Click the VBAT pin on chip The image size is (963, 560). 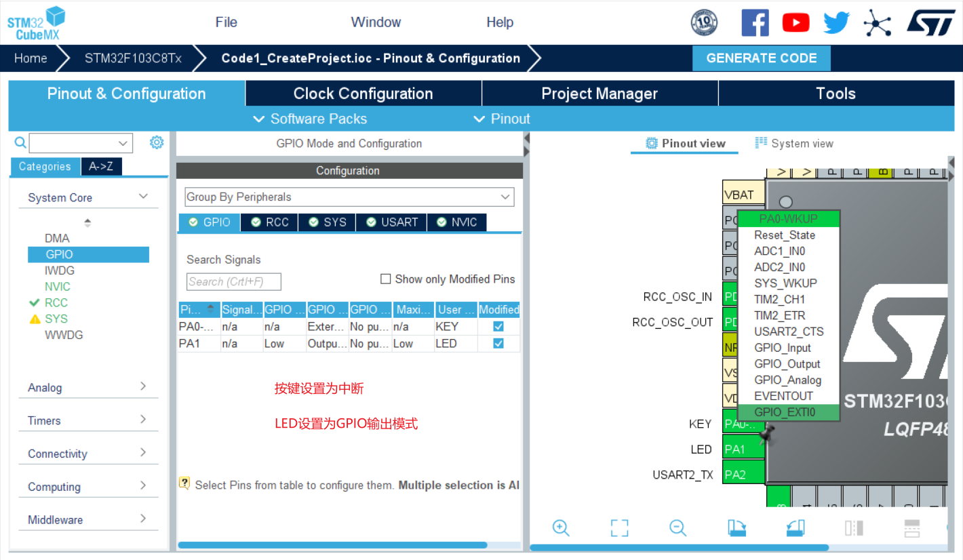coord(743,194)
